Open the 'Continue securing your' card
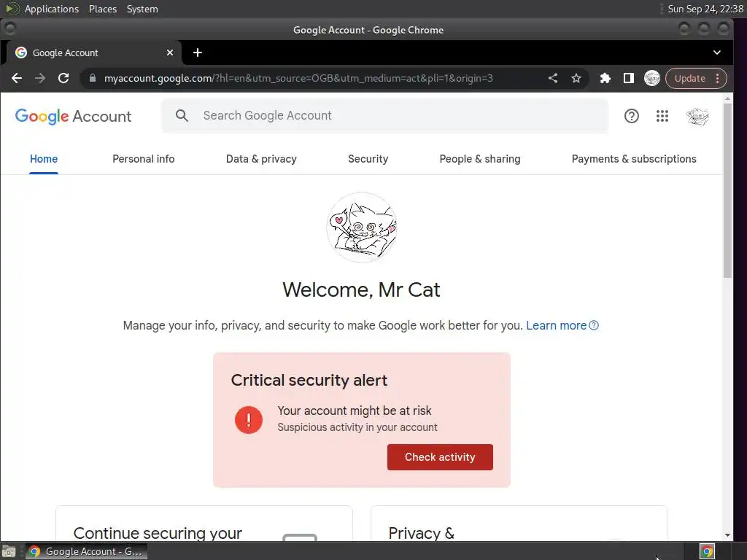Screen dimensions: 747x560 pyautogui.click(x=204, y=524)
